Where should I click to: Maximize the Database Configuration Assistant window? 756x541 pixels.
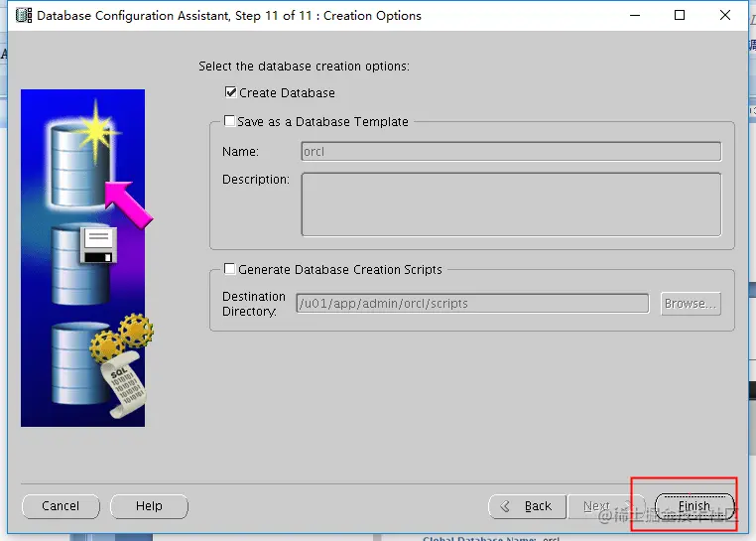tap(680, 16)
